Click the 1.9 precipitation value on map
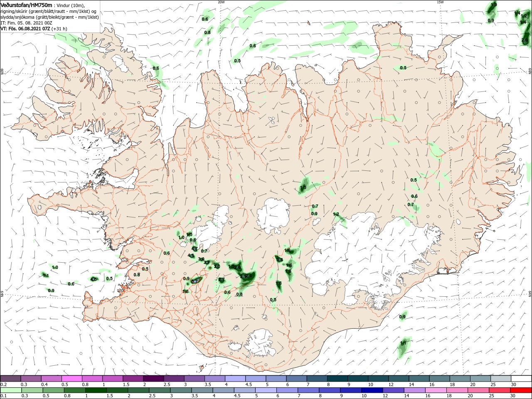 (494, 5)
